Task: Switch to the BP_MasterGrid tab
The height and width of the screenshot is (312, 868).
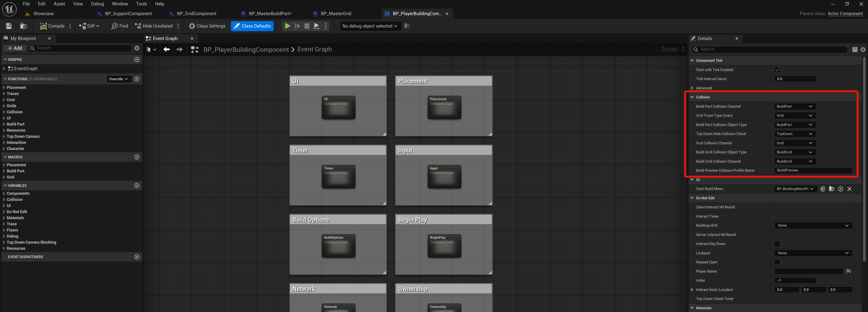Action: point(335,14)
